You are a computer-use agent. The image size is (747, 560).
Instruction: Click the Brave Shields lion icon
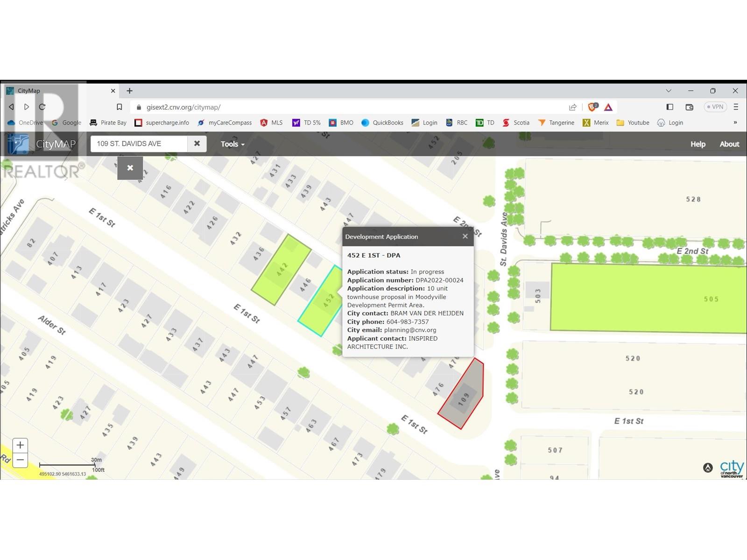(x=592, y=107)
